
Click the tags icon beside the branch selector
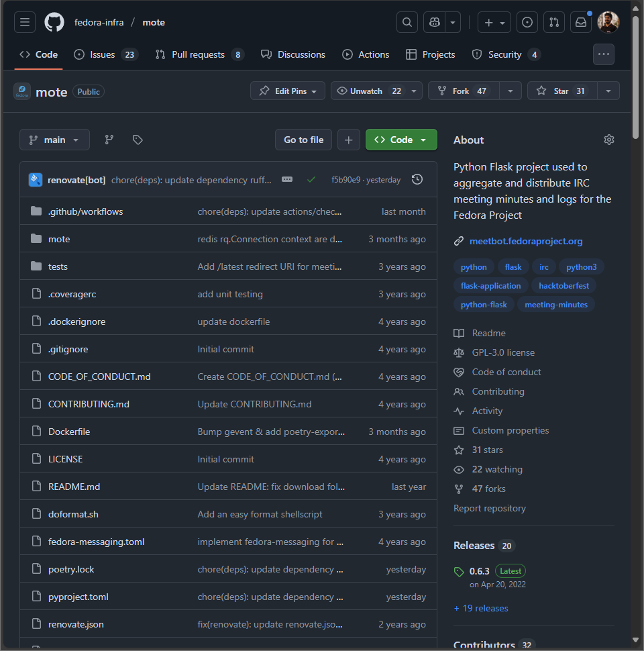(x=137, y=140)
